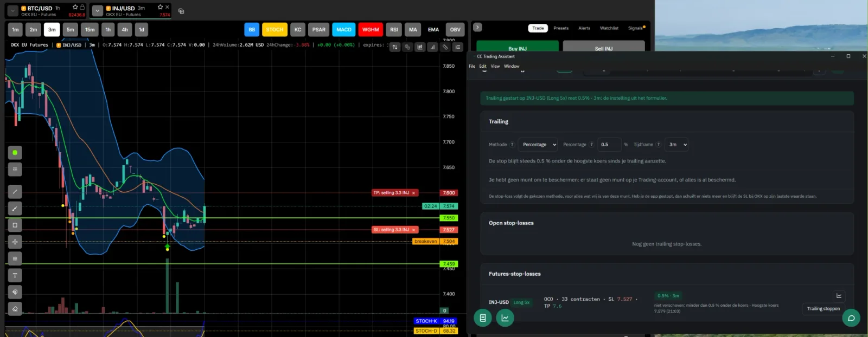Viewport: 868px width, 337px height.
Task: Toggle the STOCH indicator
Action: [275, 30]
